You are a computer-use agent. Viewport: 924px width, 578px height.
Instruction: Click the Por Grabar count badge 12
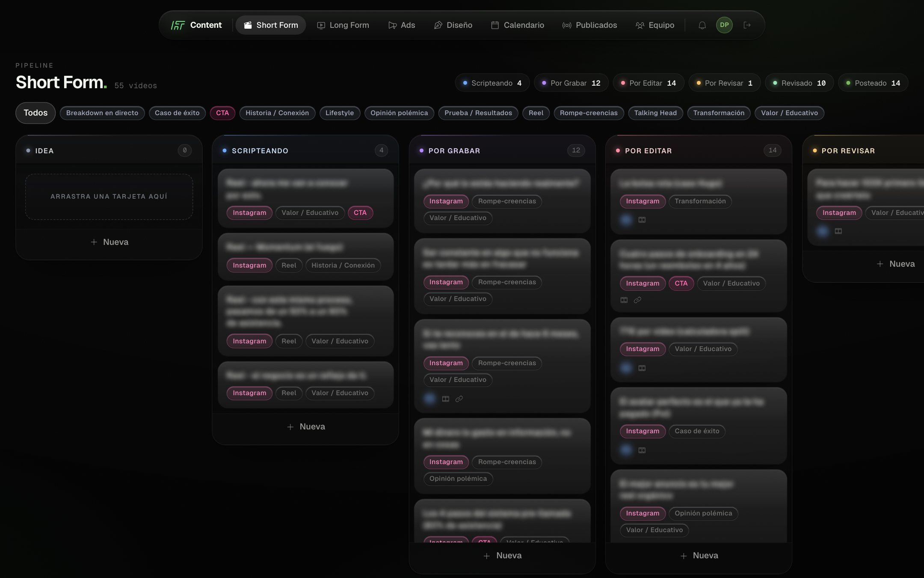[576, 150]
